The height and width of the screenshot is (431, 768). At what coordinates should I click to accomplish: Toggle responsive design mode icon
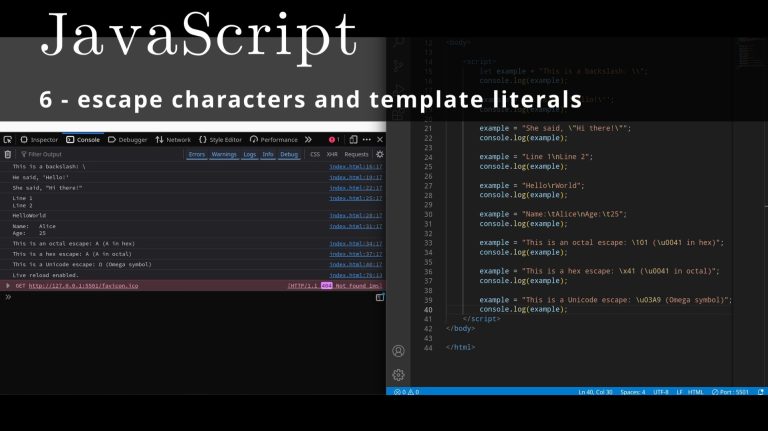point(353,140)
